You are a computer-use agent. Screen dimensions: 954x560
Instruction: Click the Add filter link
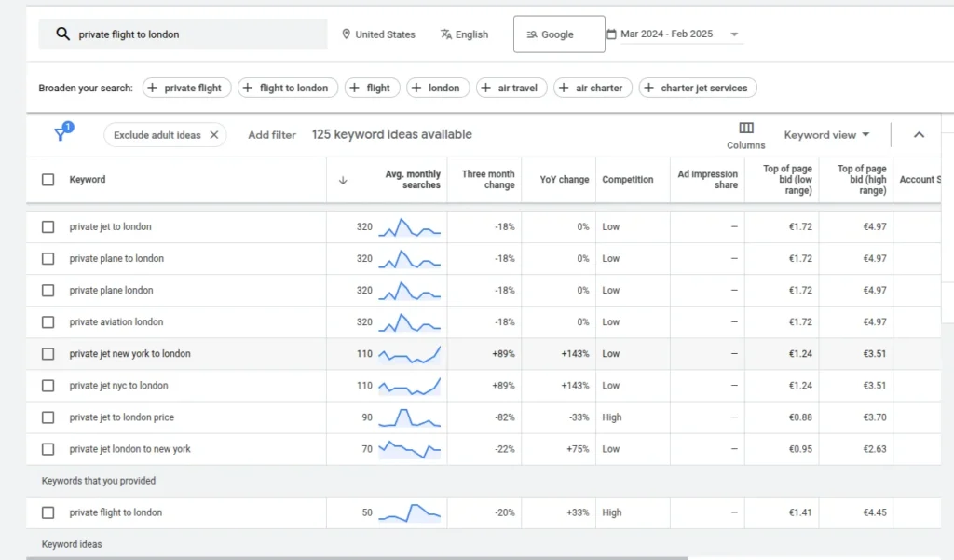[x=272, y=135]
